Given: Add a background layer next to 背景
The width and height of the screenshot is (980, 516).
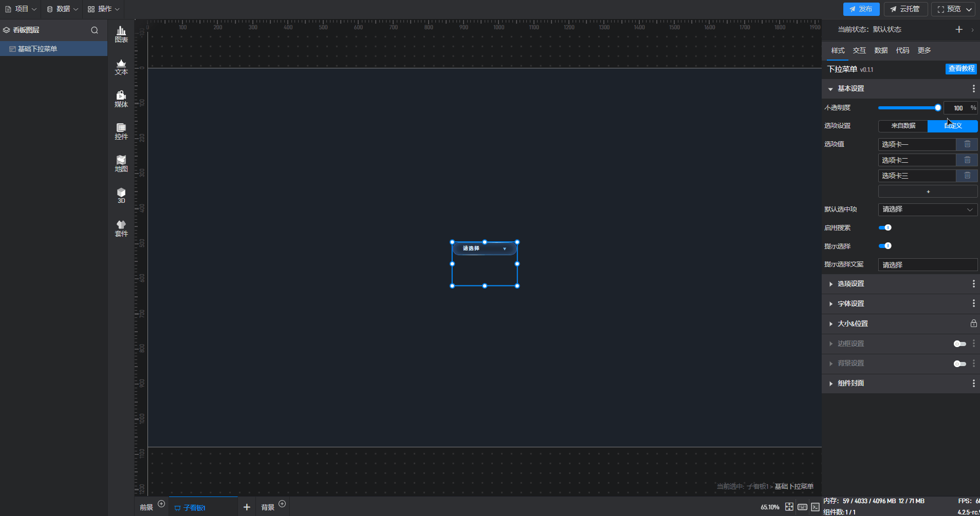Looking at the screenshot, I should click(x=282, y=504).
